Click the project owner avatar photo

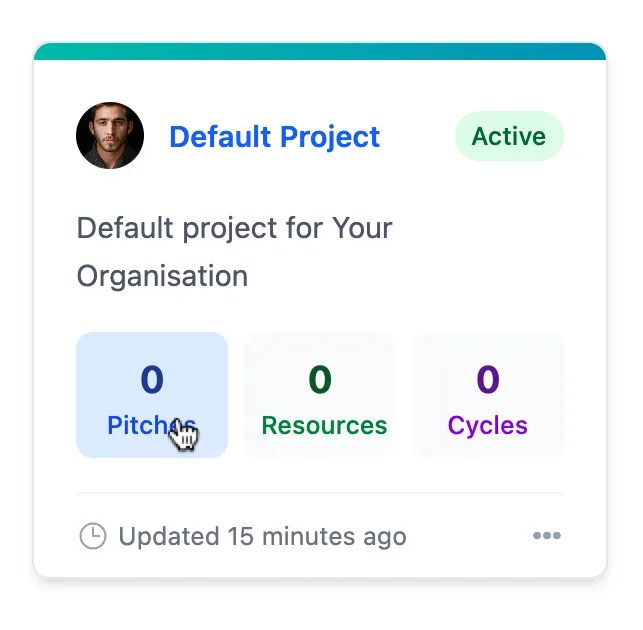[110, 135]
